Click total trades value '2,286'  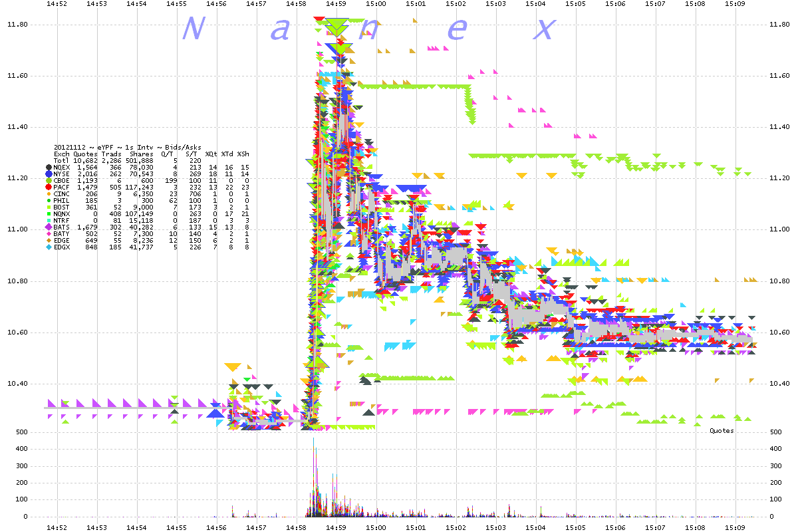click(x=111, y=160)
